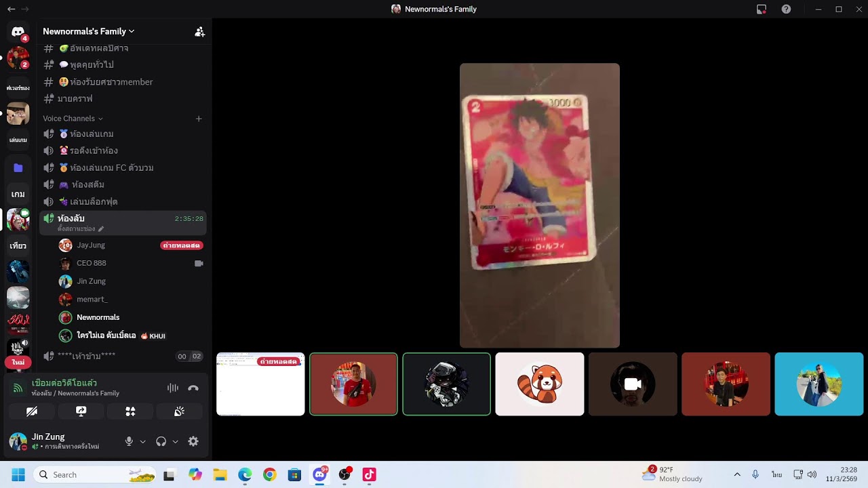The image size is (868, 488).
Task: Open Discord home direct messages icon
Action: point(18,32)
